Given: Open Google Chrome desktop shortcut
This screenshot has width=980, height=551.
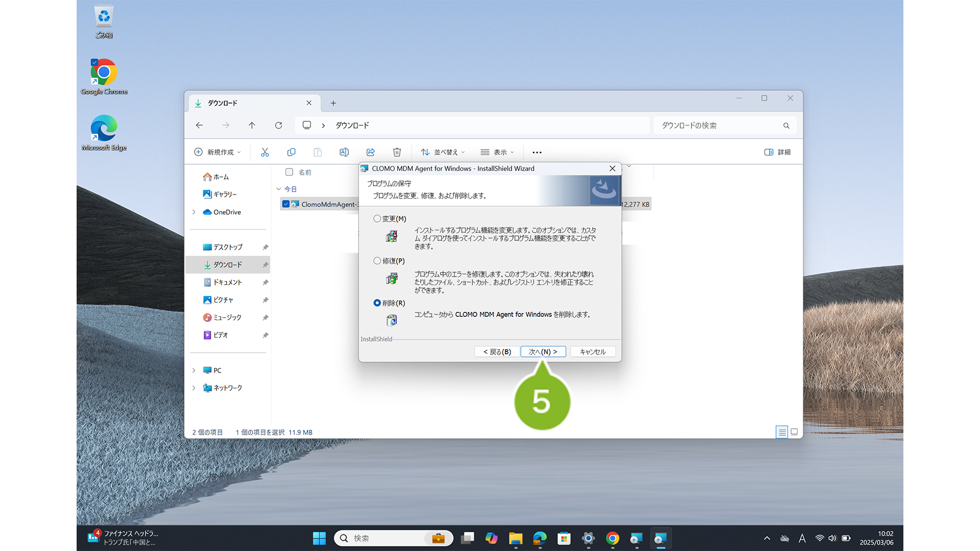Looking at the screenshot, I should click(x=104, y=77).
